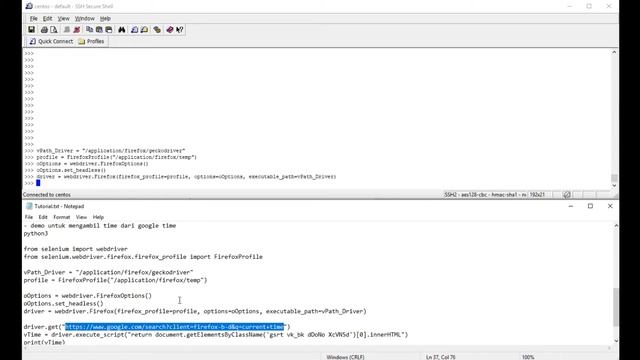Click the status bar icon beside terminal size
This screenshot has width=640, height=360.
pos(567,195)
